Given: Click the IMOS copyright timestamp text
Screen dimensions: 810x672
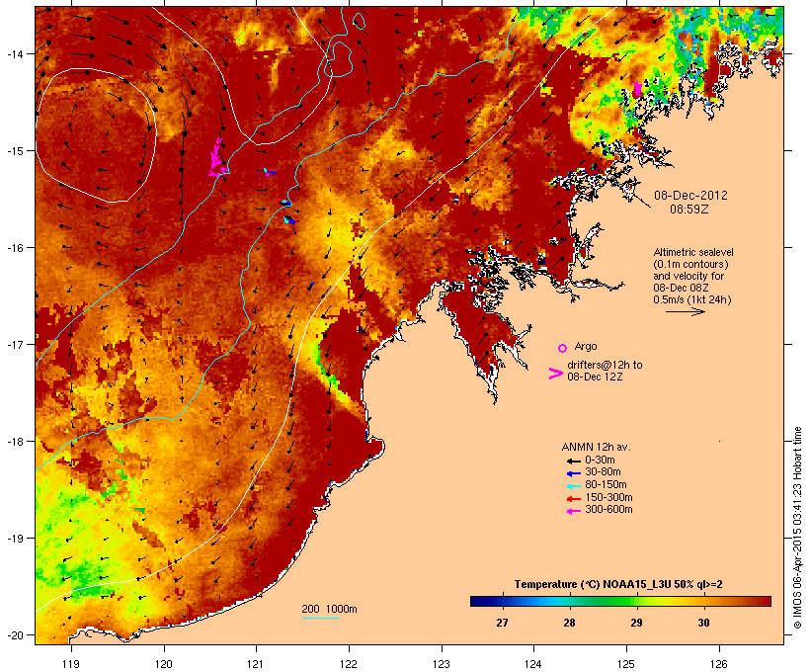Looking at the screenshot, I should [797, 529].
